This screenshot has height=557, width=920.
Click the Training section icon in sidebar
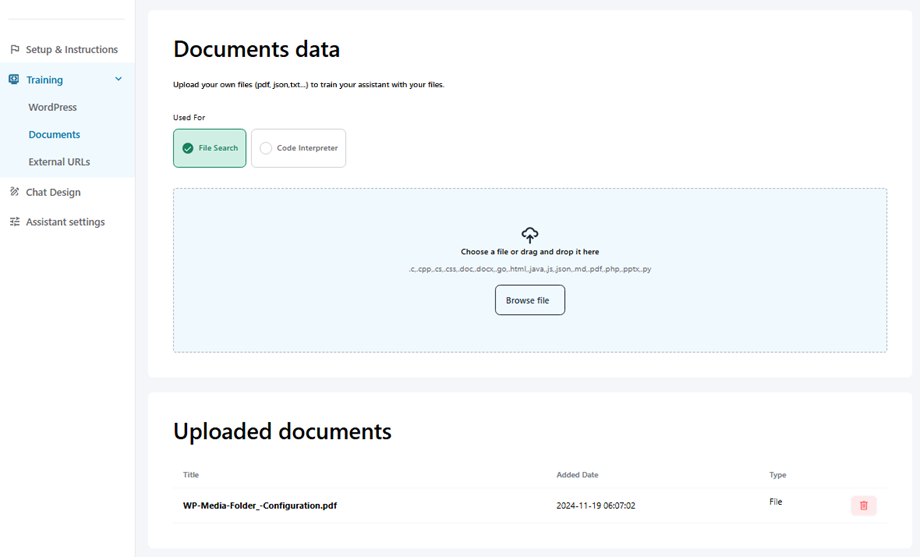(15, 79)
